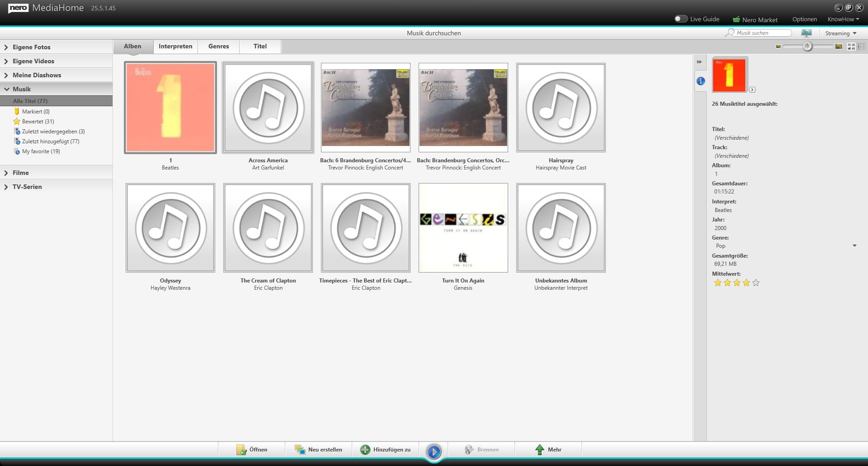Rate album with the fifth star
Image resolution: width=868 pixels, height=466 pixels.
(x=756, y=283)
